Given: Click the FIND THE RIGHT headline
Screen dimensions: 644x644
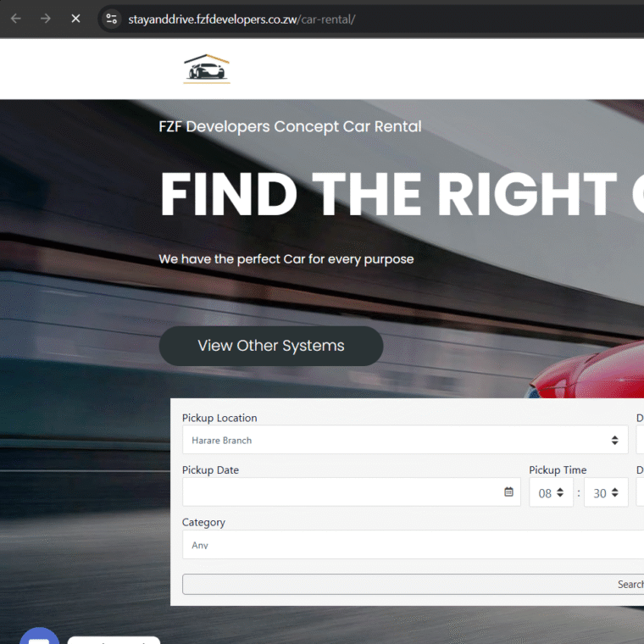Looking at the screenshot, I should pos(388,194).
